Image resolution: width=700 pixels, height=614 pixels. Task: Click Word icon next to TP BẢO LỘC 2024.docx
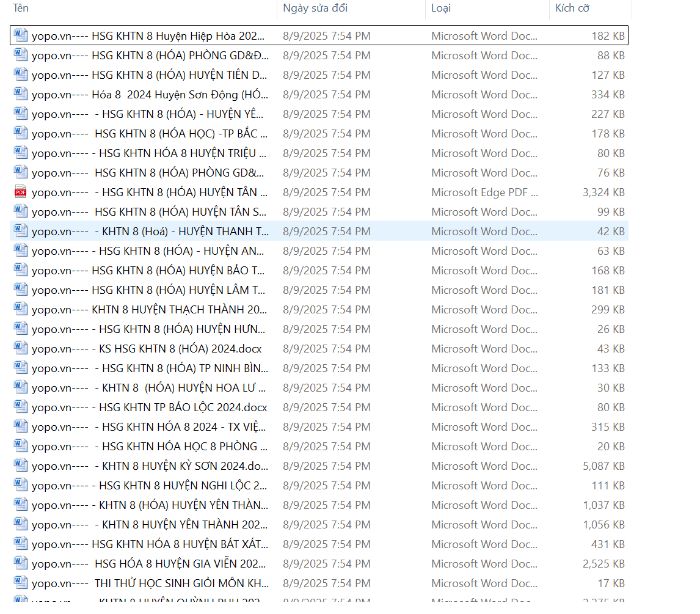click(21, 407)
